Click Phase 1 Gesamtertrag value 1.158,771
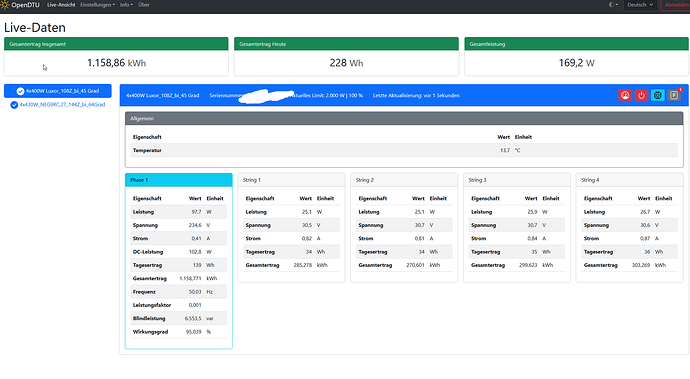690x379 pixels. [x=191, y=279]
